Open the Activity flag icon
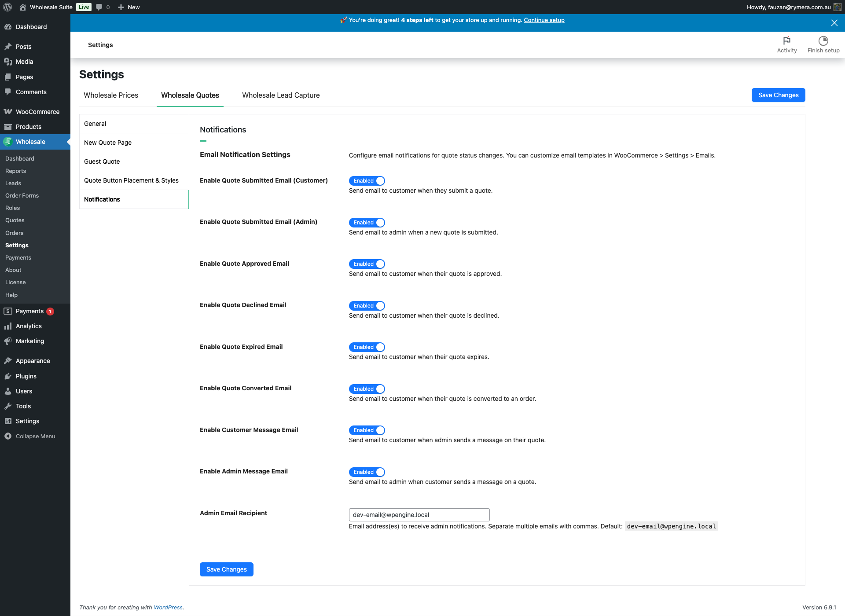Viewport: 845px width, 616px height. pyautogui.click(x=786, y=41)
